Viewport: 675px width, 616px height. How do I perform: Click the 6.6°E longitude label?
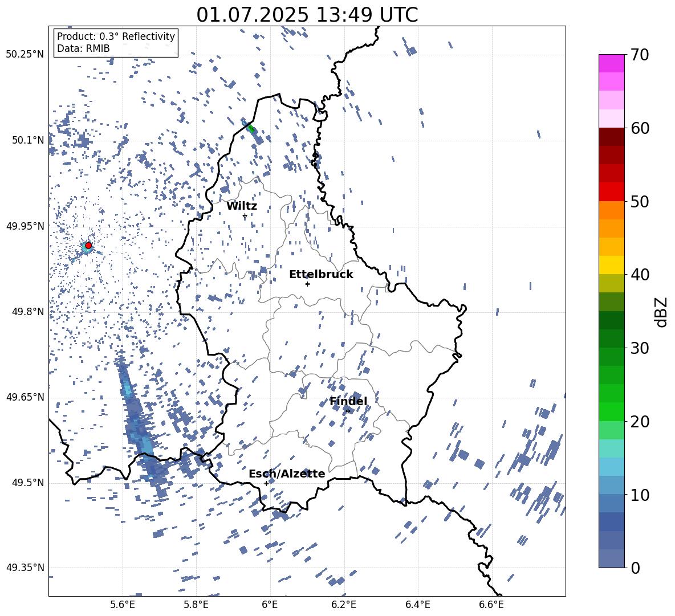point(491,605)
